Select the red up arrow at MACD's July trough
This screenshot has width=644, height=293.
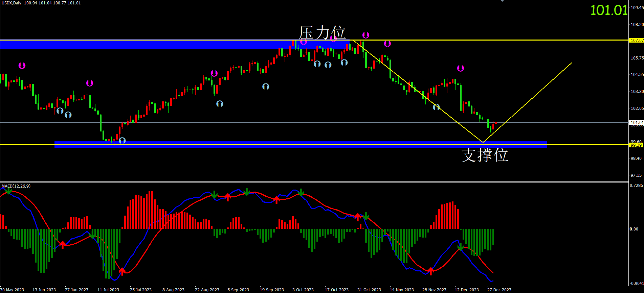pyautogui.click(x=122, y=271)
